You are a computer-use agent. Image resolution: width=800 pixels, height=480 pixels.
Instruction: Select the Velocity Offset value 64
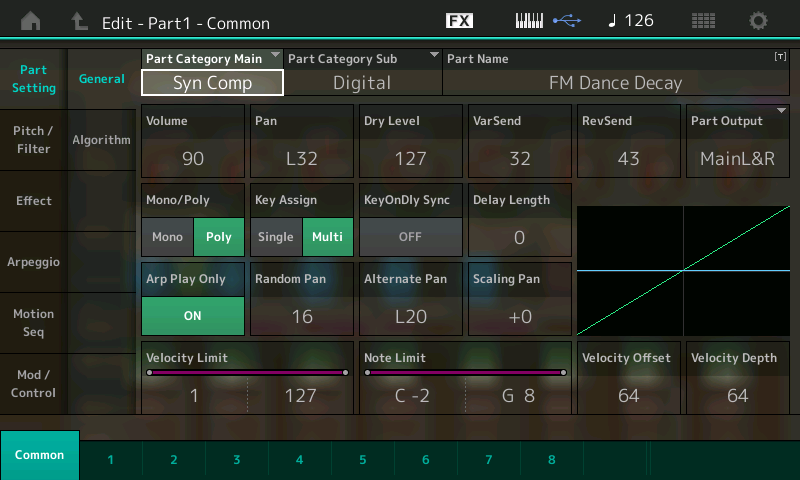click(629, 395)
